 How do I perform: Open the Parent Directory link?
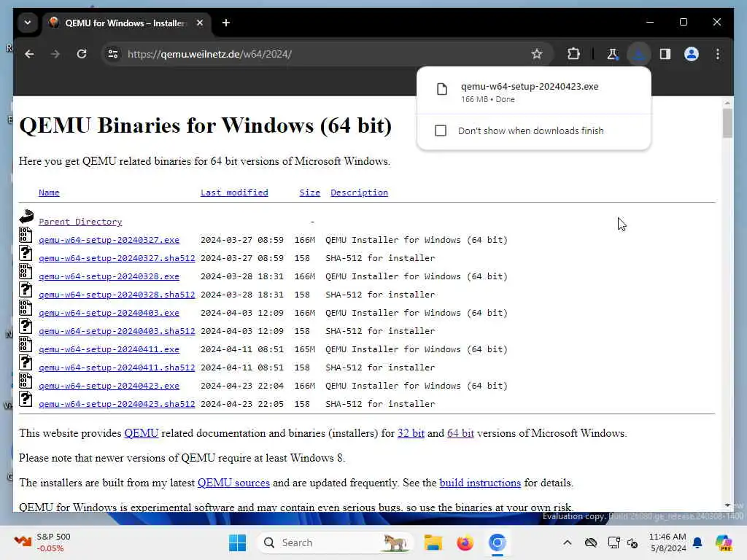(80, 222)
